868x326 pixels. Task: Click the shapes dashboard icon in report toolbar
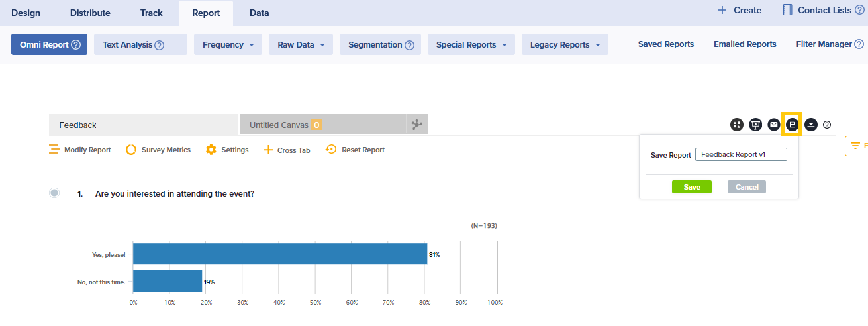click(737, 125)
